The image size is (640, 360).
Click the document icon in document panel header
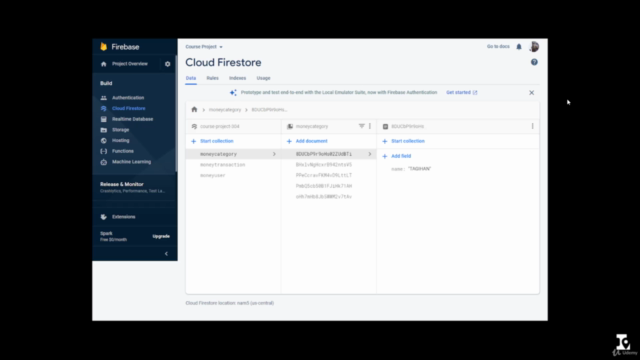tap(385, 127)
